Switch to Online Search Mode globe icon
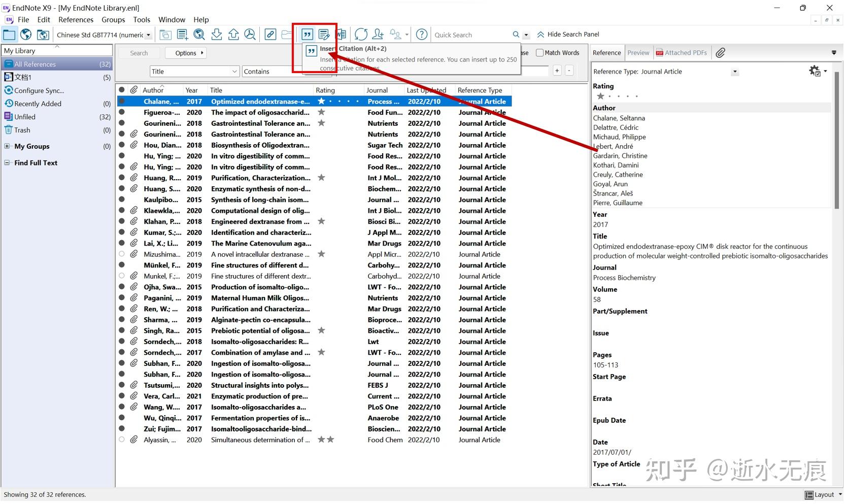This screenshot has height=504, width=848. [x=26, y=35]
